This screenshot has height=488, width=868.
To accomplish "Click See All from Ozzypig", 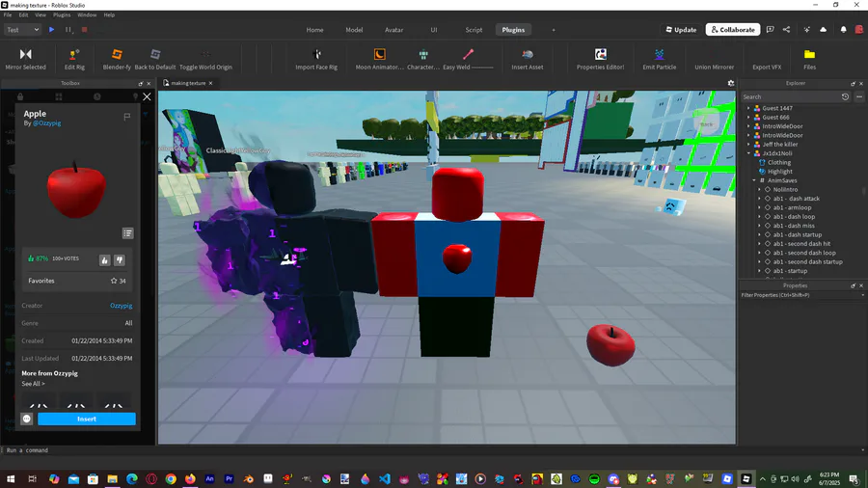I will point(33,384).
